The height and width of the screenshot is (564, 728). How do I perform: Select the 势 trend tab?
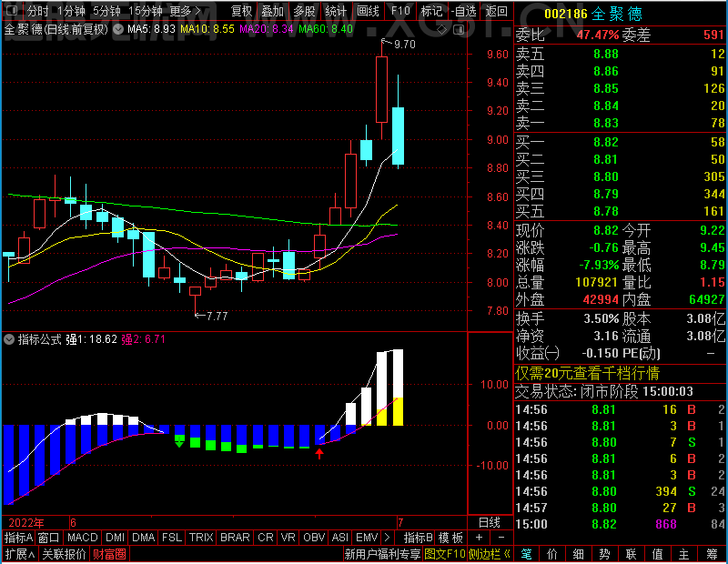pyautogui.click(x=605, y=554)
